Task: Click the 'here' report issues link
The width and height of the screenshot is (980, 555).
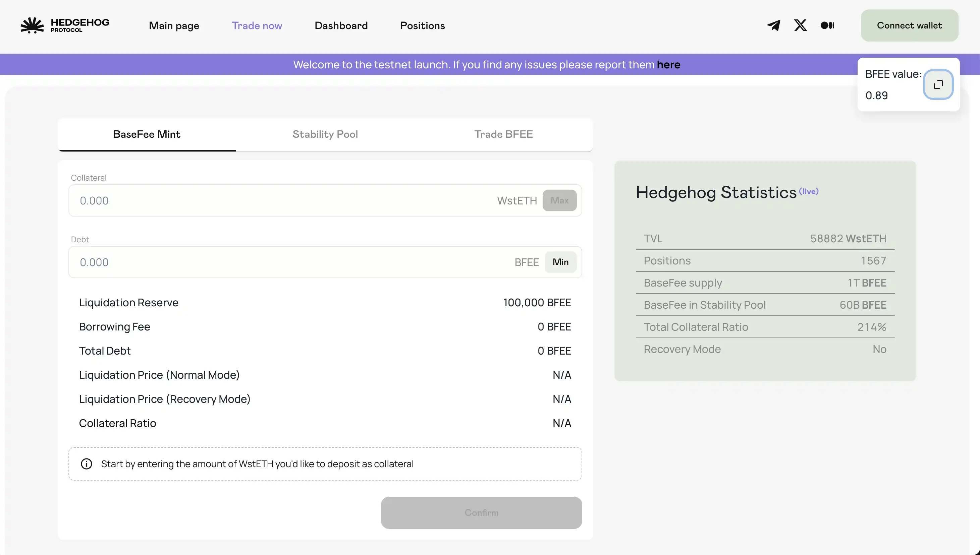Action: (x=668, y=65)
